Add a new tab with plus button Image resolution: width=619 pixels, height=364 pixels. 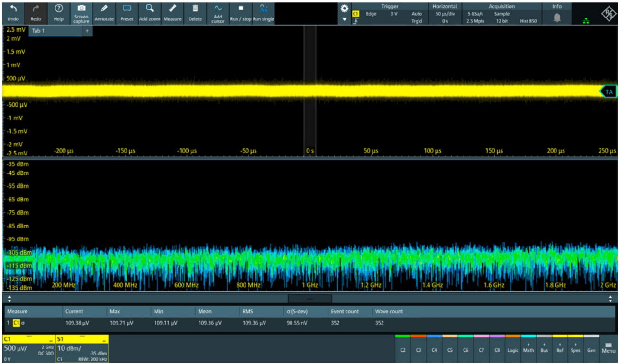click(87, 31)
